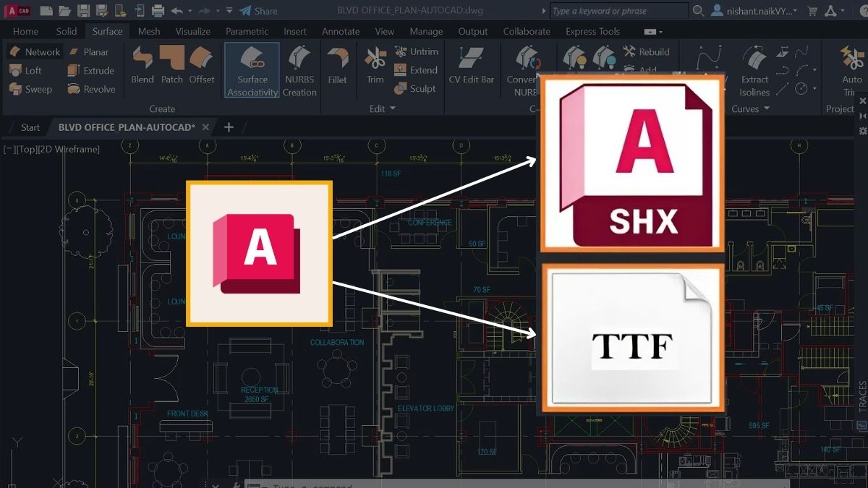Choose the Extrude tool
The width and height of the screenshot is (868, 488).
[x=90, y=71]
